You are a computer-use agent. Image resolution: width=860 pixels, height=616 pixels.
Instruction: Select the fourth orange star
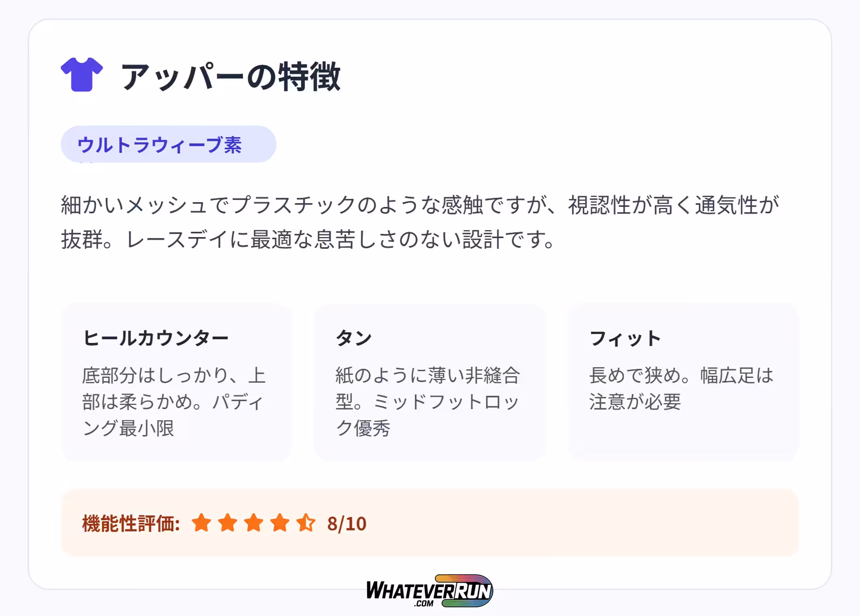point(279,522)
